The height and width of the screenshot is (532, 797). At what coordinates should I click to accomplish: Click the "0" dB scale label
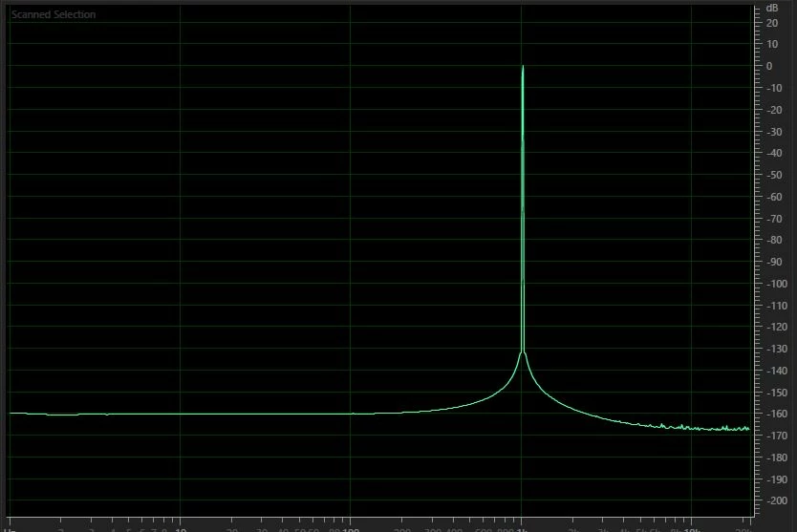(769, 66)
